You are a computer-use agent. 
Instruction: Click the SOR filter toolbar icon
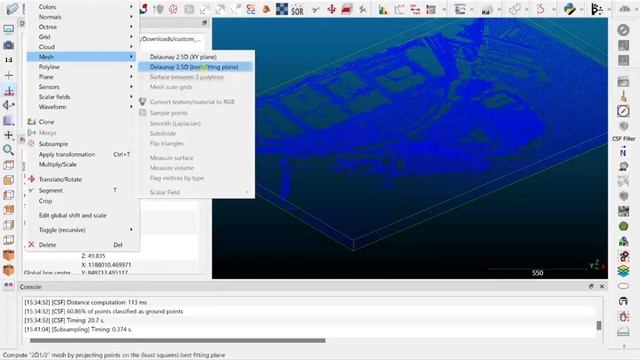click(297, 10)
